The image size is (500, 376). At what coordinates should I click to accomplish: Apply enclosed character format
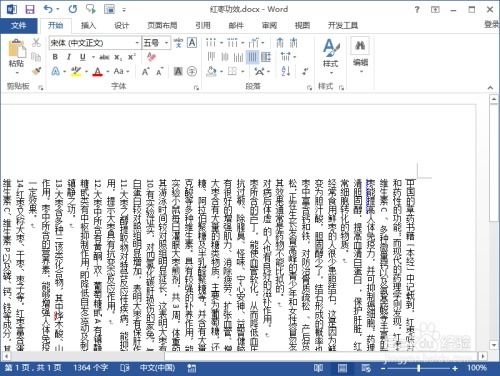coord(192,71)
